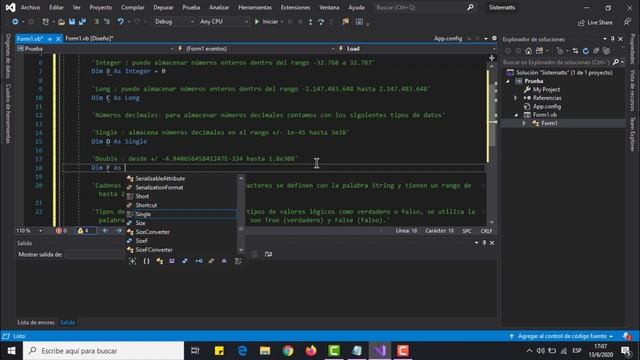
Task: Open the Compilar menu
Action: (133, 7)
